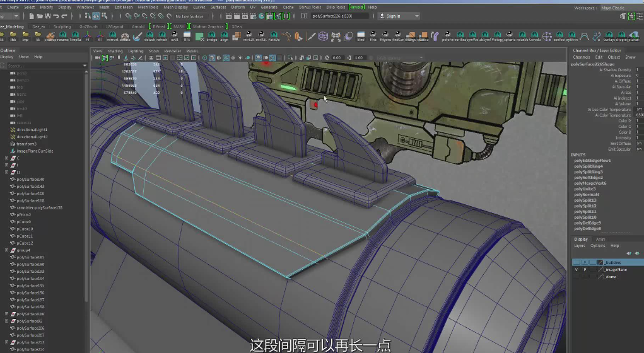The height and width of the screenshot is (353, 644).
Task: Click the 'mirrort' shelf icon
Action: tap(112, 36)
